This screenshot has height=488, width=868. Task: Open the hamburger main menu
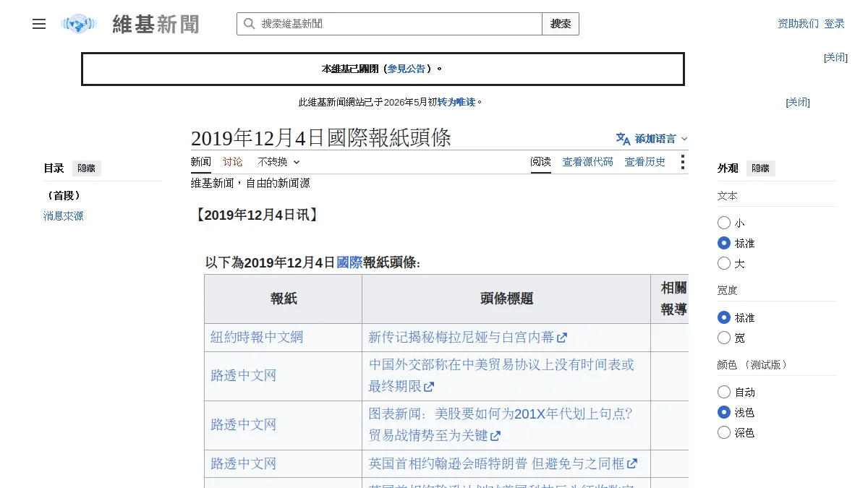39,24
